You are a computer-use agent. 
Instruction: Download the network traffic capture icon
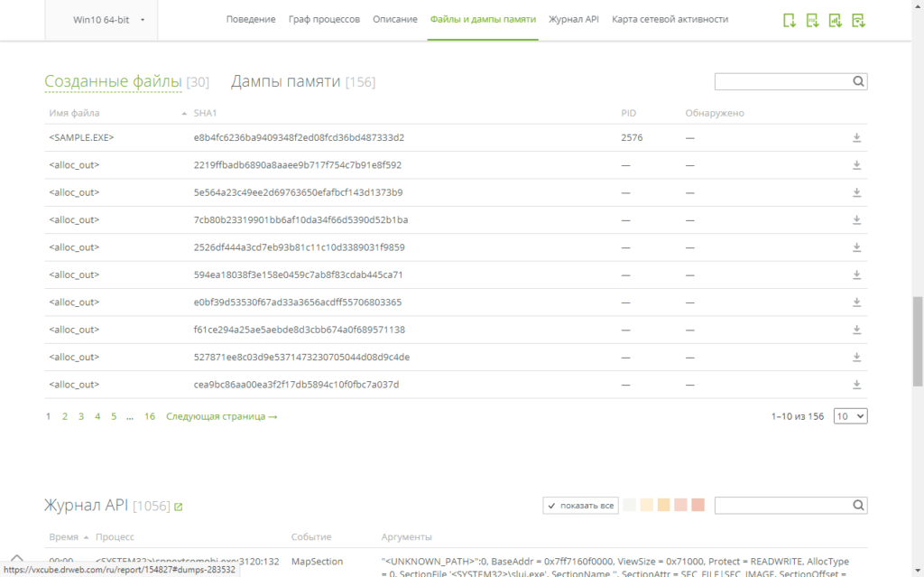(858, 20)
